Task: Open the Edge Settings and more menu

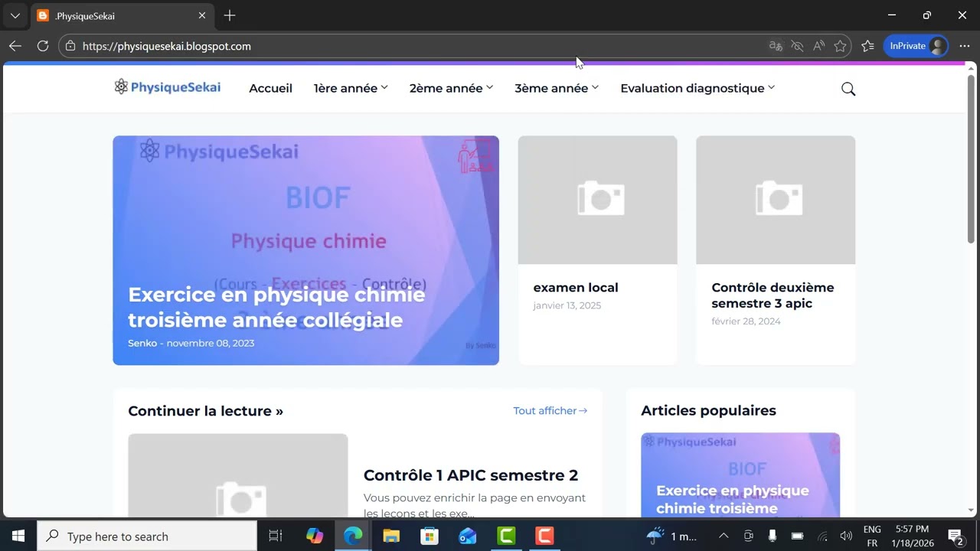Action: [965, 46]
